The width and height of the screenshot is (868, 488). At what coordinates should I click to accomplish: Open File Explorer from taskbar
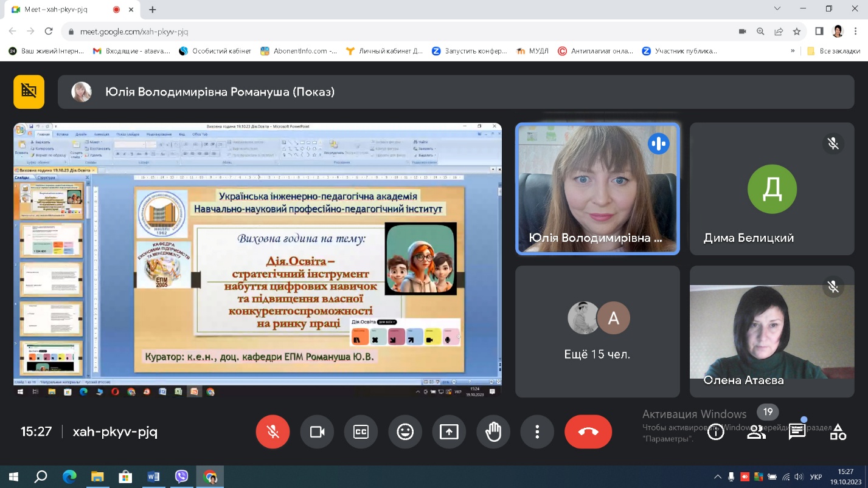pyautogui.click(x=97, y=477)
